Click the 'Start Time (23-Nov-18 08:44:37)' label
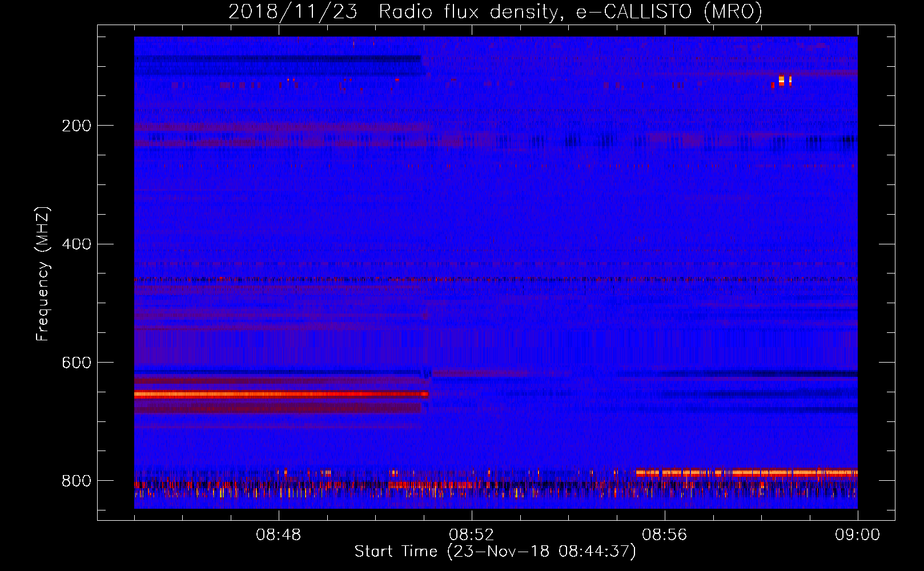924x571 pixels. point(495,552)
